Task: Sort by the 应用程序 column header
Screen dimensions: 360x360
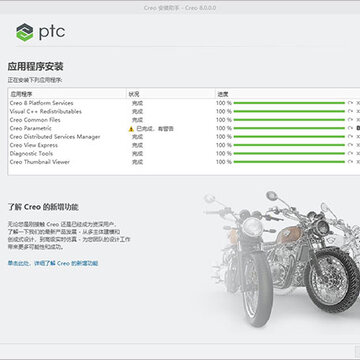Action: 67,94
